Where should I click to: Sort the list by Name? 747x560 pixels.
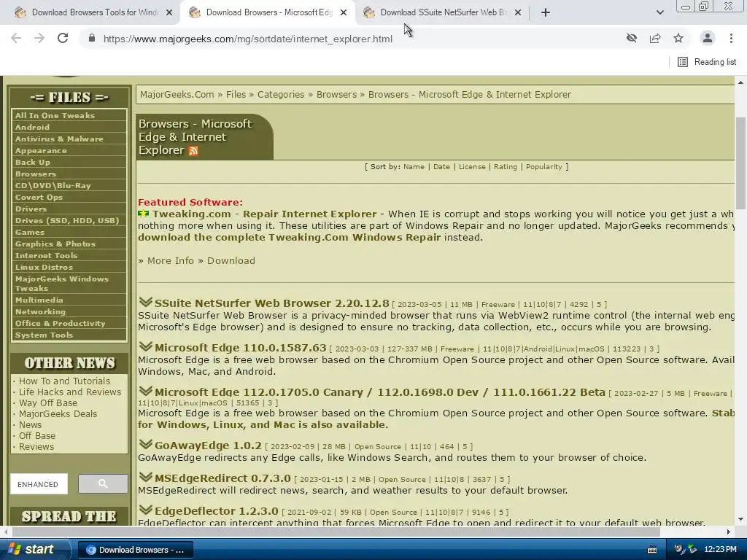(414, 167)
